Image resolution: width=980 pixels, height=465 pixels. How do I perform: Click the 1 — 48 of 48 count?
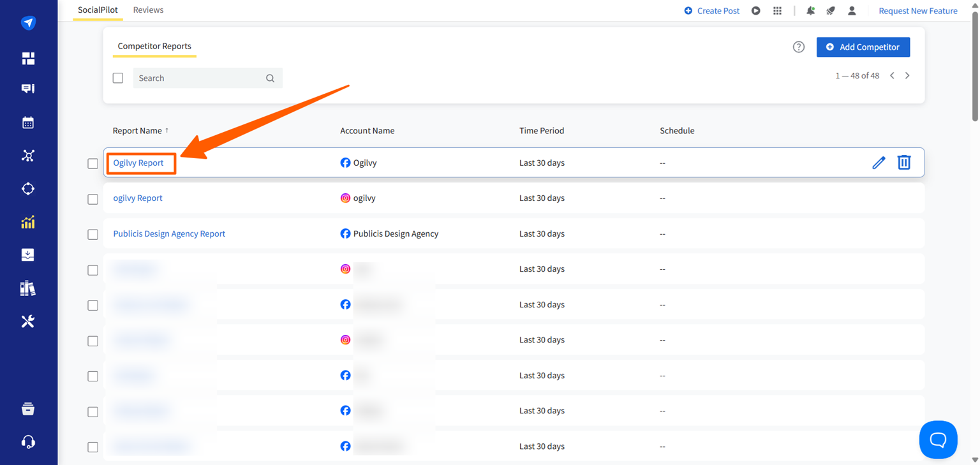click(x=857, y=76)
